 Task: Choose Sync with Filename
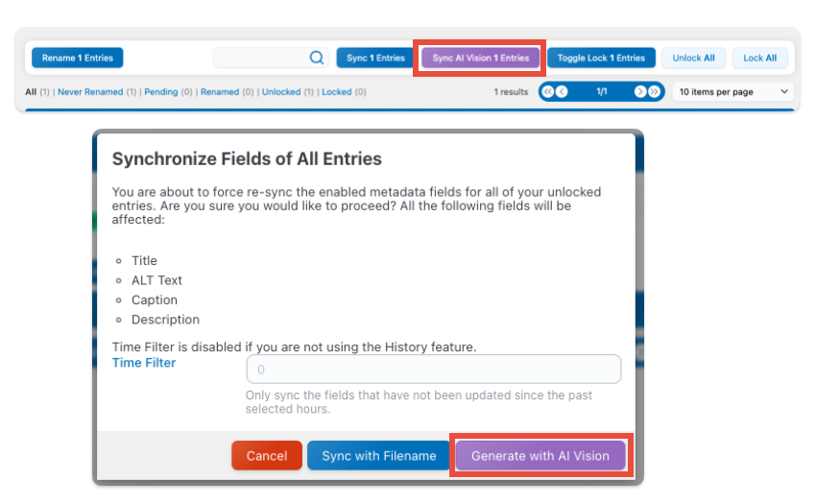coord(379,456)
